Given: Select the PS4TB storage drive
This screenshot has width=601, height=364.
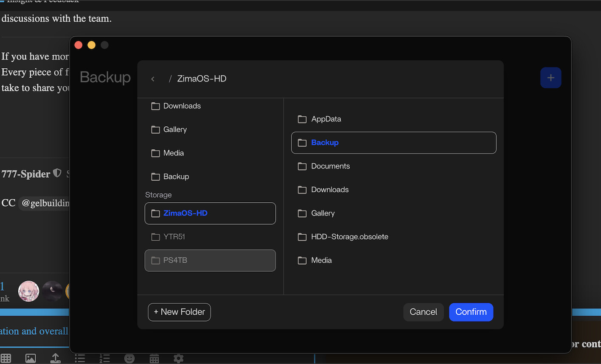Looking at the screenshot, I should [x=210, y=260].
